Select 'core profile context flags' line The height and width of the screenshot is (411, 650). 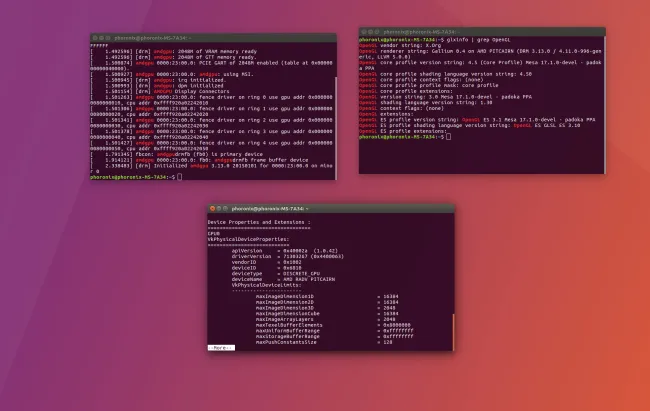tap(421, 80)
